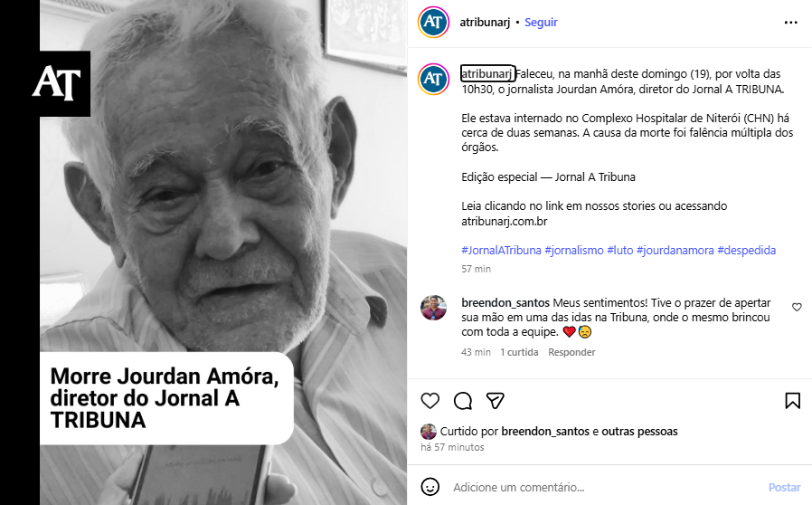Open the #jourdanamora hashtag
This screenshot has height=505, width=812.
[x=675, y=251]
